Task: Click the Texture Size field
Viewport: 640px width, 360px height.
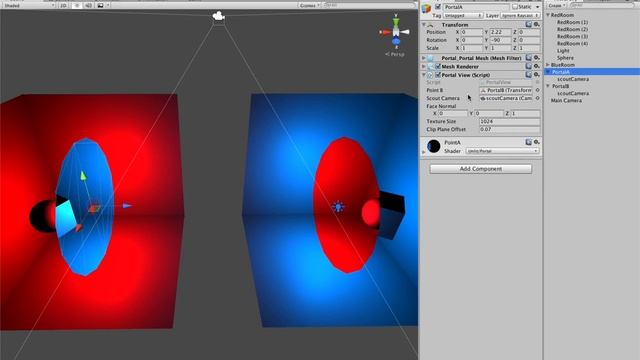Action: (509, 121)
